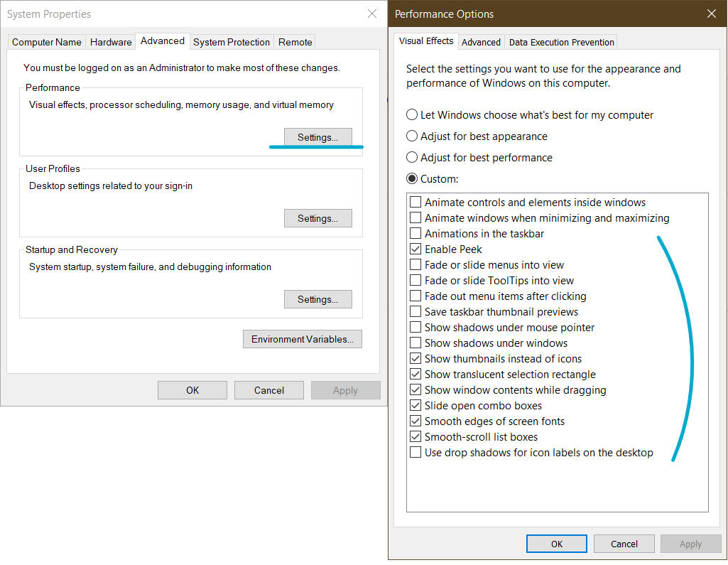Screen dimensions: 728x565
Task: Click Apply in Performance Options window
Action: pos(691,544)
